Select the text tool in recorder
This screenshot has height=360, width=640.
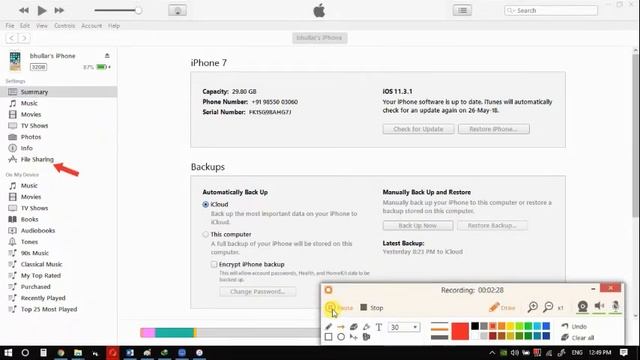[379, 327]
